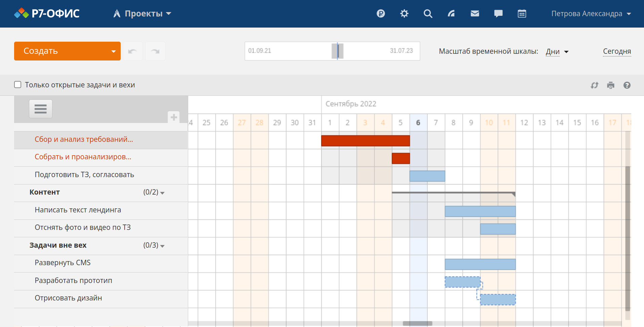The width and height of the screenshot is (644, 327).
Task: Open the Проекты module dropdown
Action: [143, 13]
